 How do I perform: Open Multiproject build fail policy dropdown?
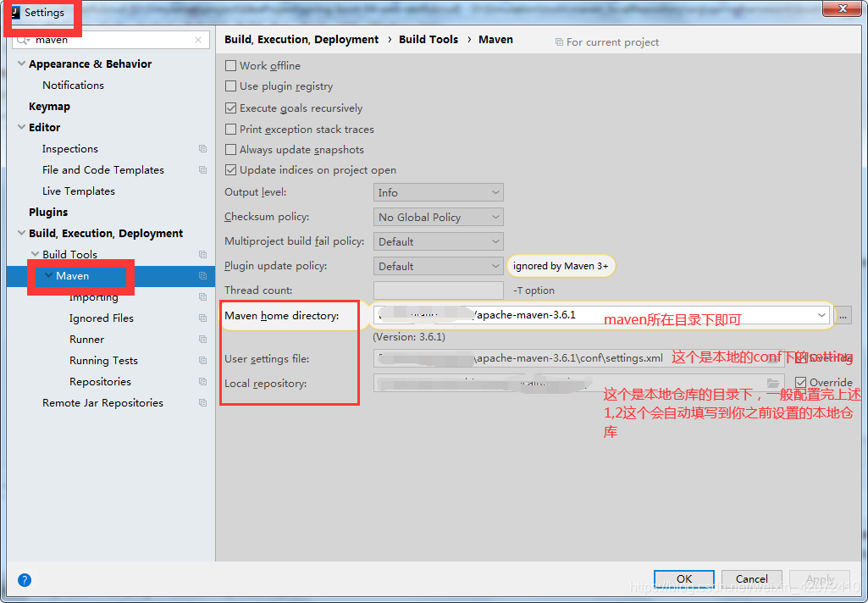point(439,241)
